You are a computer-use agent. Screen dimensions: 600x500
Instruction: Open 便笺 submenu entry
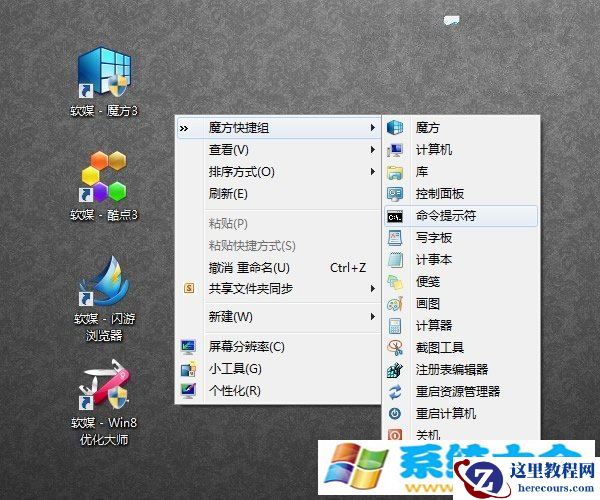[x=461, y=282]
